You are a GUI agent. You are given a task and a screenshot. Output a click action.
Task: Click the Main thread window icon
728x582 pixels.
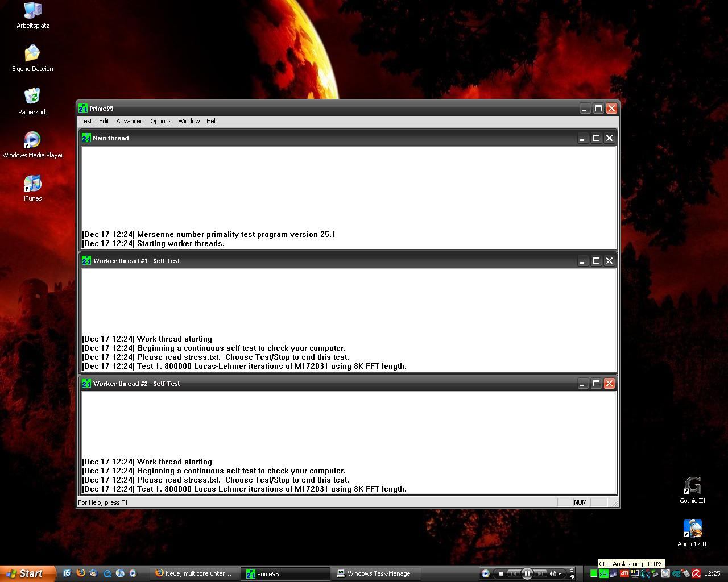(86, 138)
